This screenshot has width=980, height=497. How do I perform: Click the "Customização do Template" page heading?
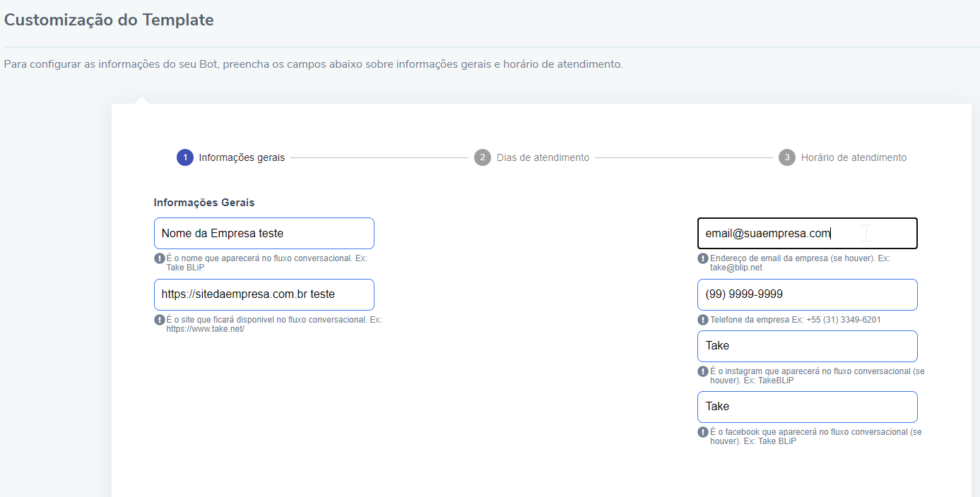point(109,20)
